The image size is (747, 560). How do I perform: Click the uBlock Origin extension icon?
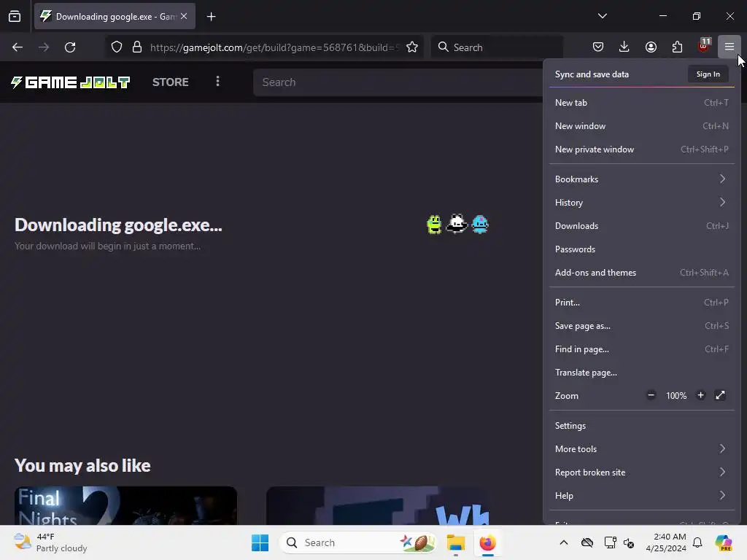703,47
